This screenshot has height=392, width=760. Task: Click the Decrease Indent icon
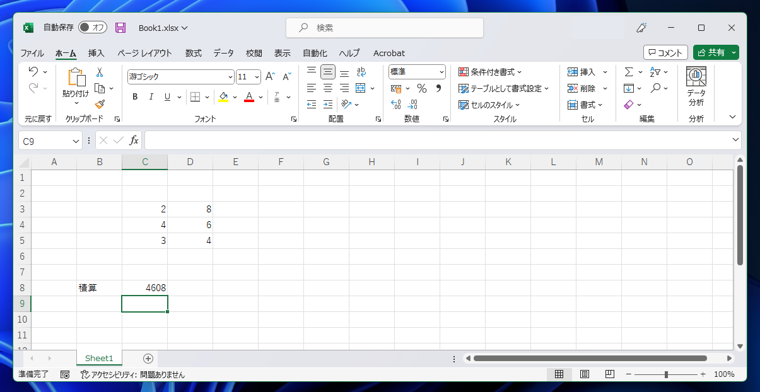pyautogui.click(x=312, y=104)
